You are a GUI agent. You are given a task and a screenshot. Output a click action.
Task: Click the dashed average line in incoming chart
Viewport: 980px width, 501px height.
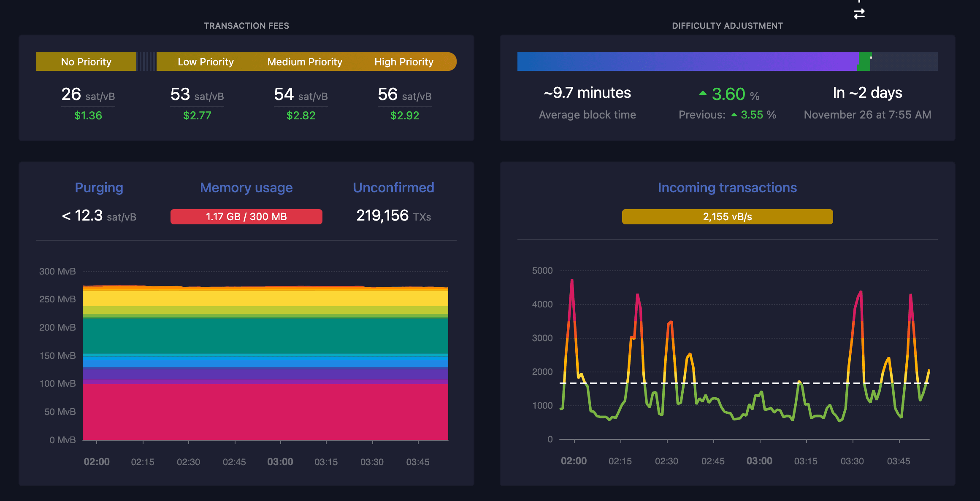tap(744, 383)
